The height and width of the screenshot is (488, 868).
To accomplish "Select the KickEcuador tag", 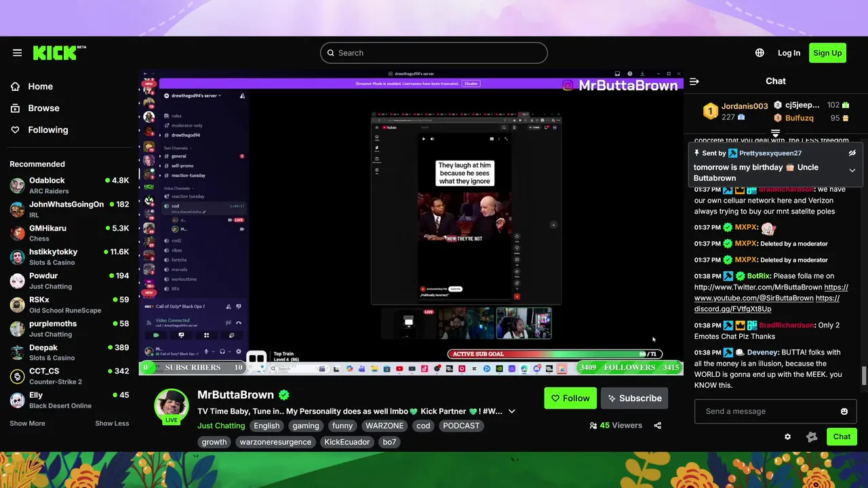I will (x=347, y=442).
